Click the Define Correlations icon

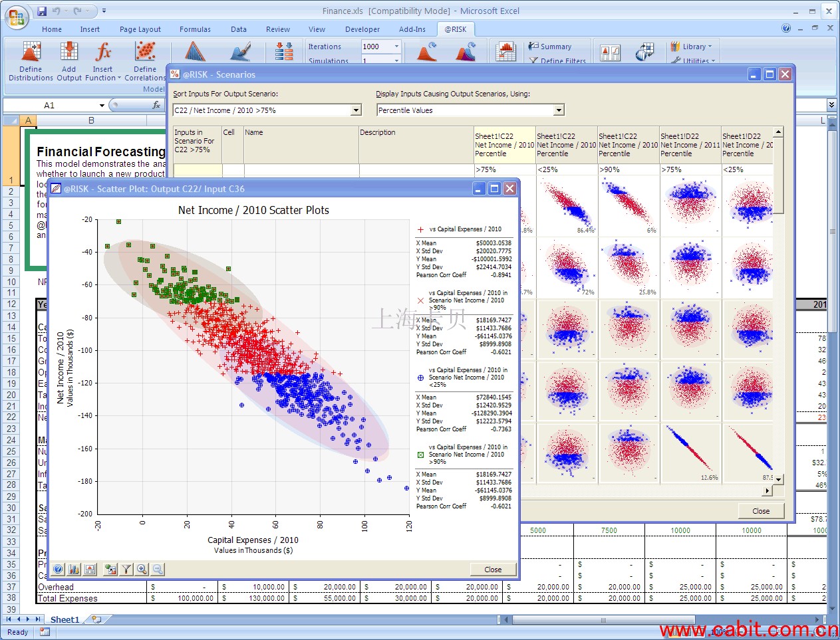tap(145, 52)
